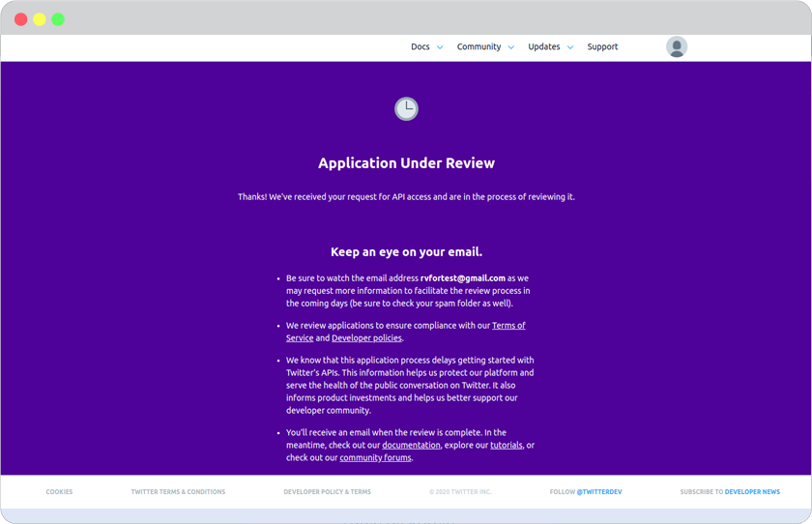Open Twitter Terms & Conditions footer link

click(x=178, y=492)
